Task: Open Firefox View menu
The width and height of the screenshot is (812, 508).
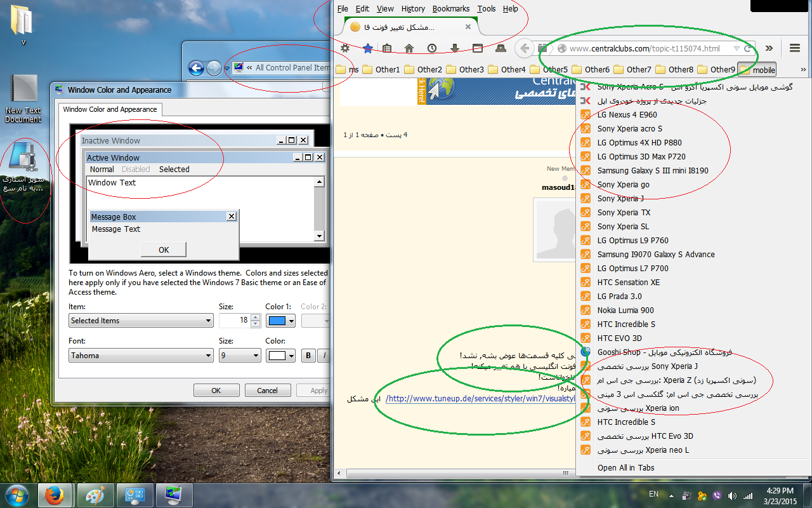Action: [385, 9]
